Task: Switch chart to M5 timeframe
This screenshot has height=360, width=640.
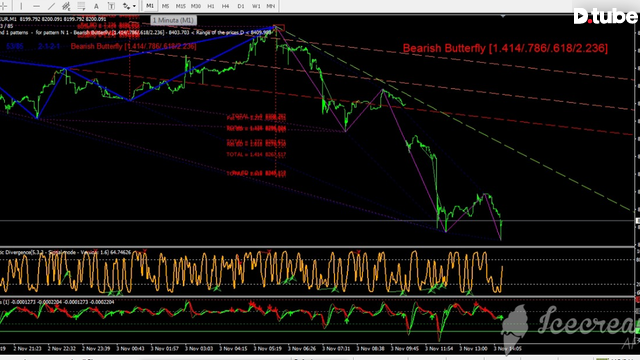Action: coord(165,6)
